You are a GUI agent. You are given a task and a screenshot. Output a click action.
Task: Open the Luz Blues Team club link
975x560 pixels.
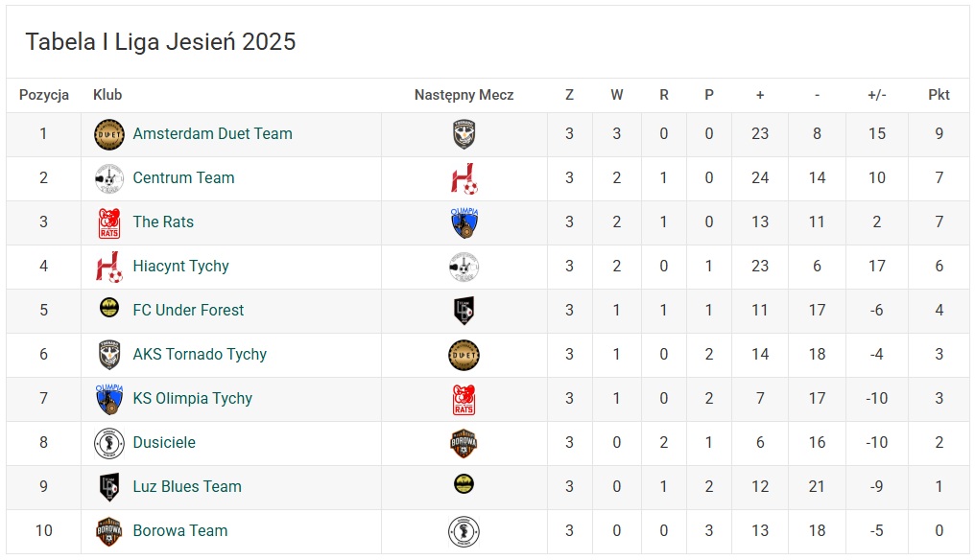point(187,487)
